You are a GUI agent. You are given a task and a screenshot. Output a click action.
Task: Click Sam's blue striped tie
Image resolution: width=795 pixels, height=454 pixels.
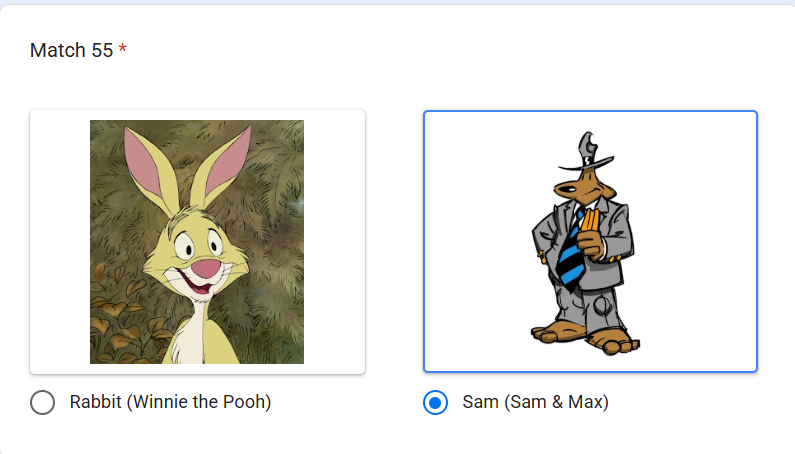point(571,252)
